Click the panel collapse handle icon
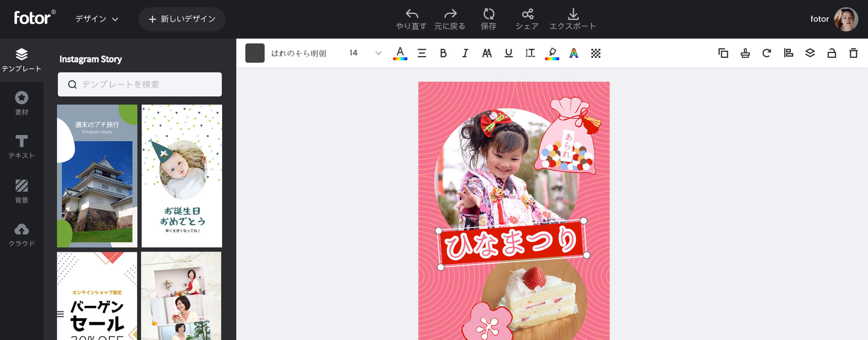This screenshot has width=868, height=340. pos(60,314)
